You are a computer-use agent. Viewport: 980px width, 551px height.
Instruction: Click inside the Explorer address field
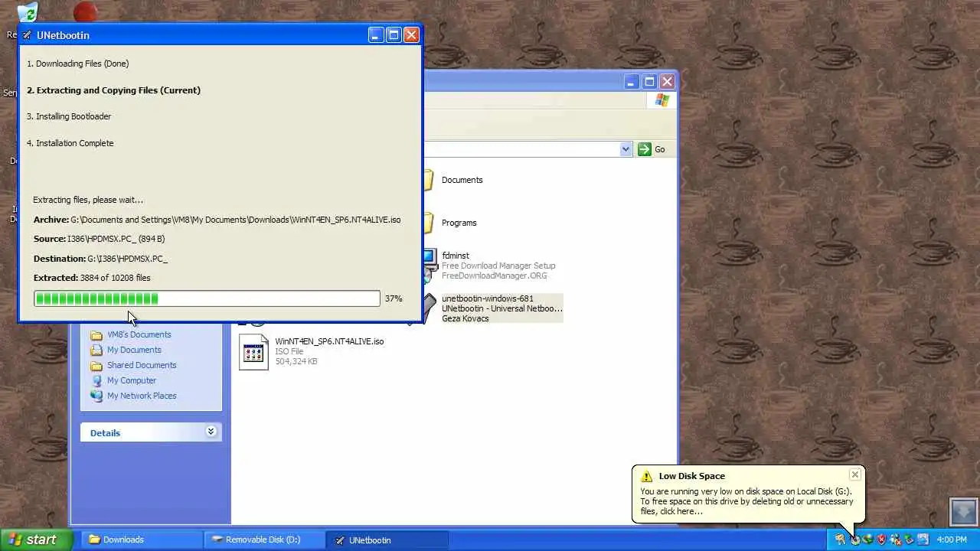coord(521,149)
